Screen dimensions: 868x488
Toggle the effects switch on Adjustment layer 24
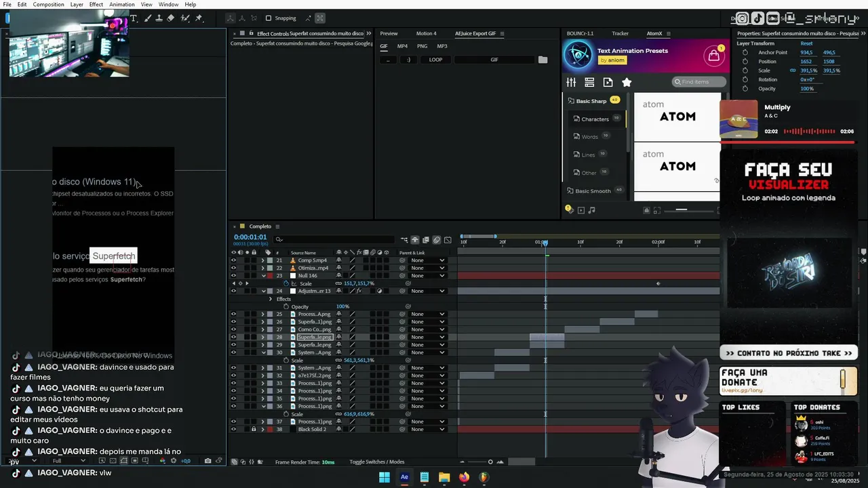(x=359, y=291)
